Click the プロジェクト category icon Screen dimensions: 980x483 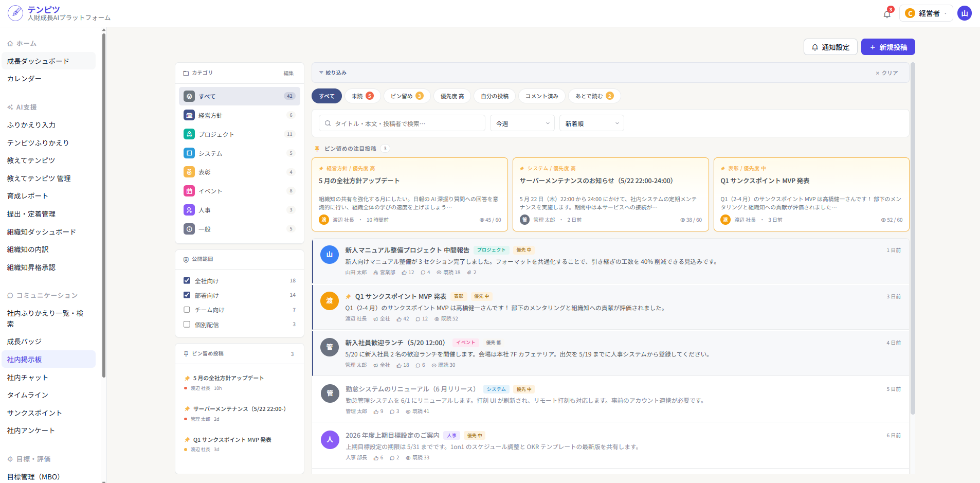click(189, 134)
